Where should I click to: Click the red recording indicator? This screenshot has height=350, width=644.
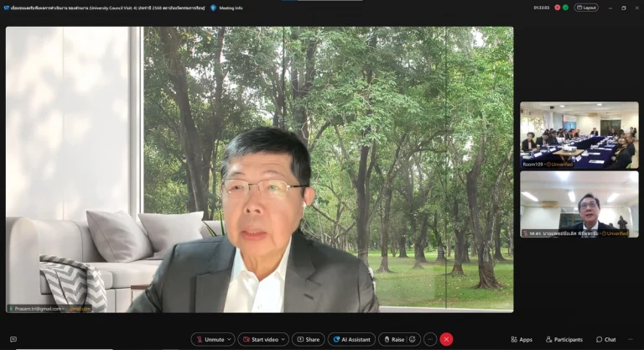(557, 8)
